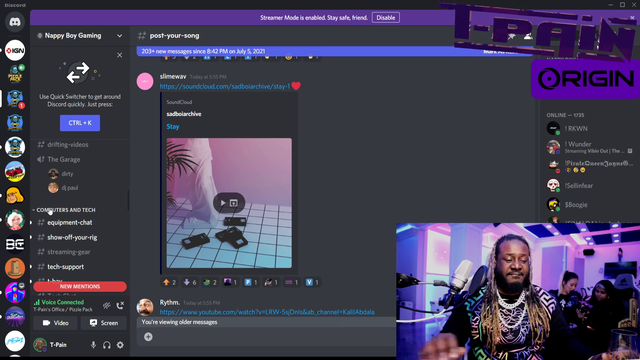Image resolution: width=640 pixels, height=360 pixels.
Task: Click Rythm's avatar
Action: [145, 307]
